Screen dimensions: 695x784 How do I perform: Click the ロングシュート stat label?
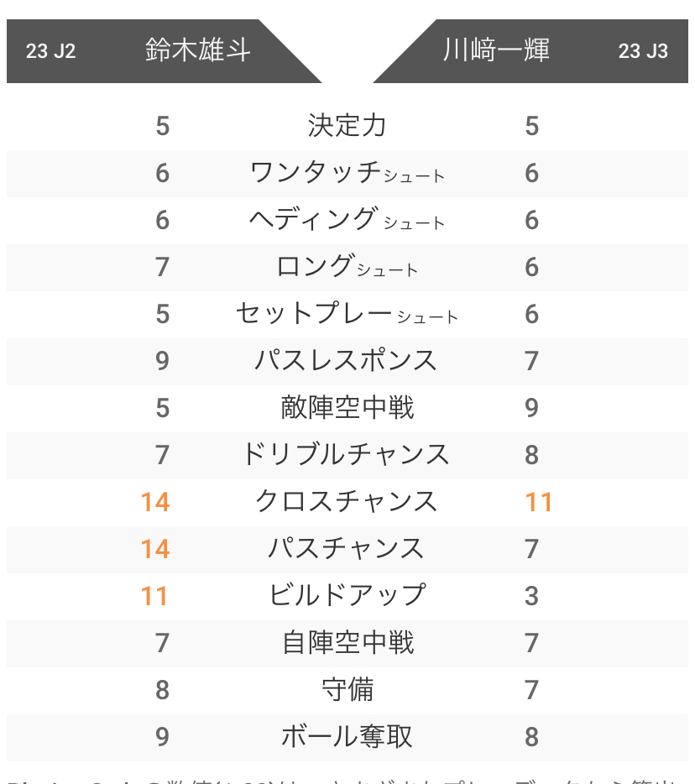(x=347, y=266)
